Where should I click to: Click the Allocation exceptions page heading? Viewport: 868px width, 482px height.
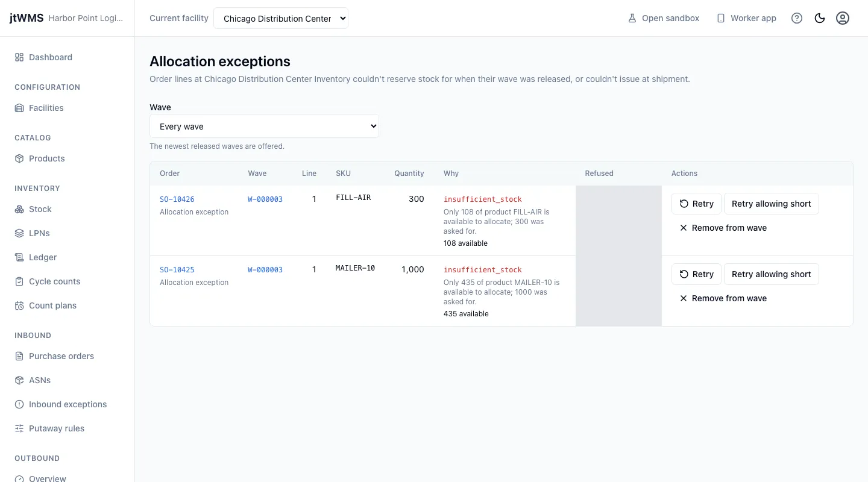pos(220,61)
